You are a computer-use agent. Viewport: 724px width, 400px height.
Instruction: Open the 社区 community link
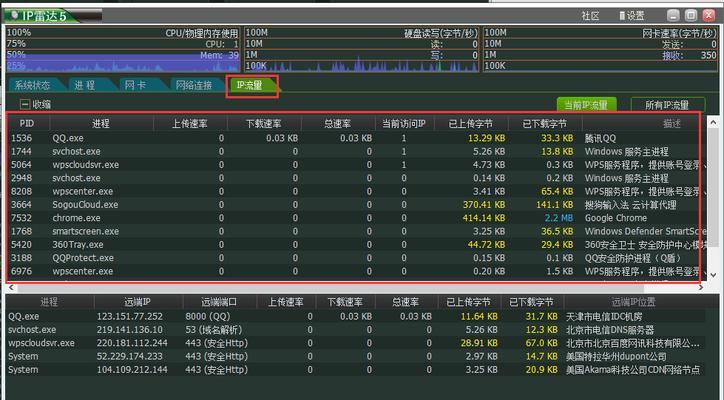pyautogui.click(x=590, y=16)
